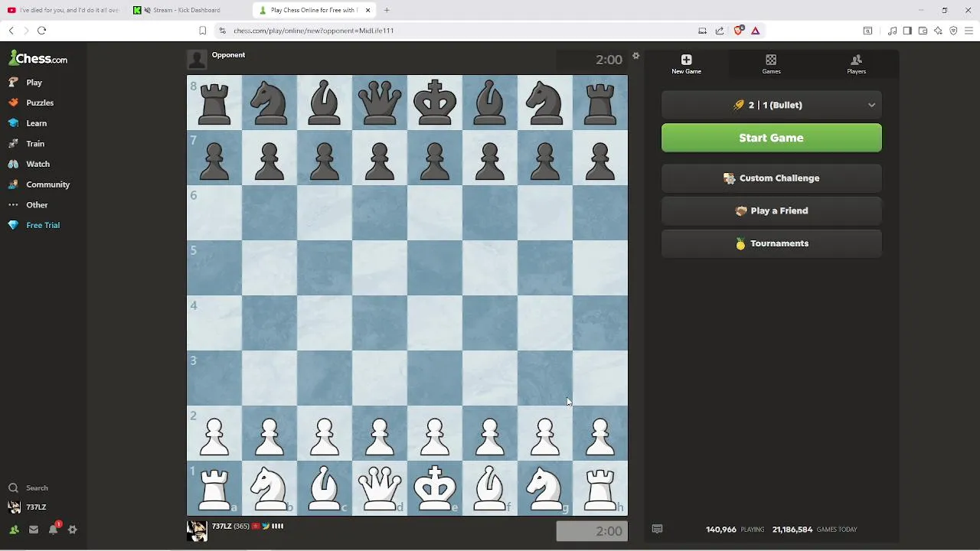
Task: Switch to the New Game tab
Action: [686, 64]
